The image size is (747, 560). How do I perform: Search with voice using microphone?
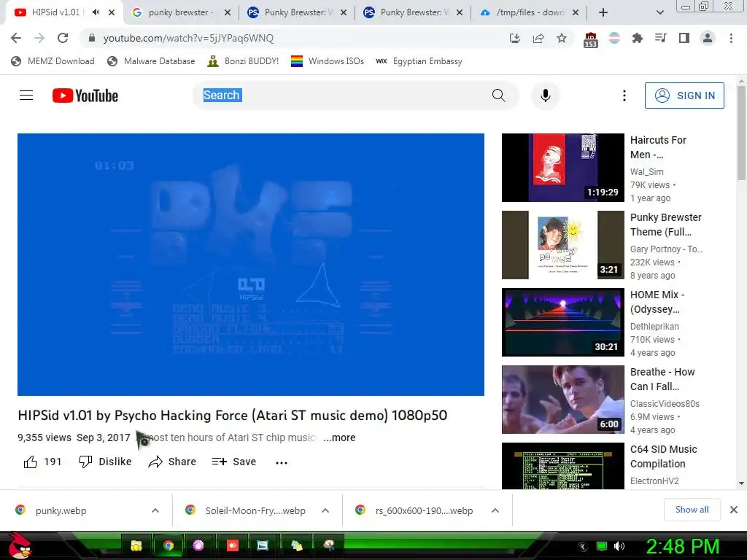click(546, 96)
